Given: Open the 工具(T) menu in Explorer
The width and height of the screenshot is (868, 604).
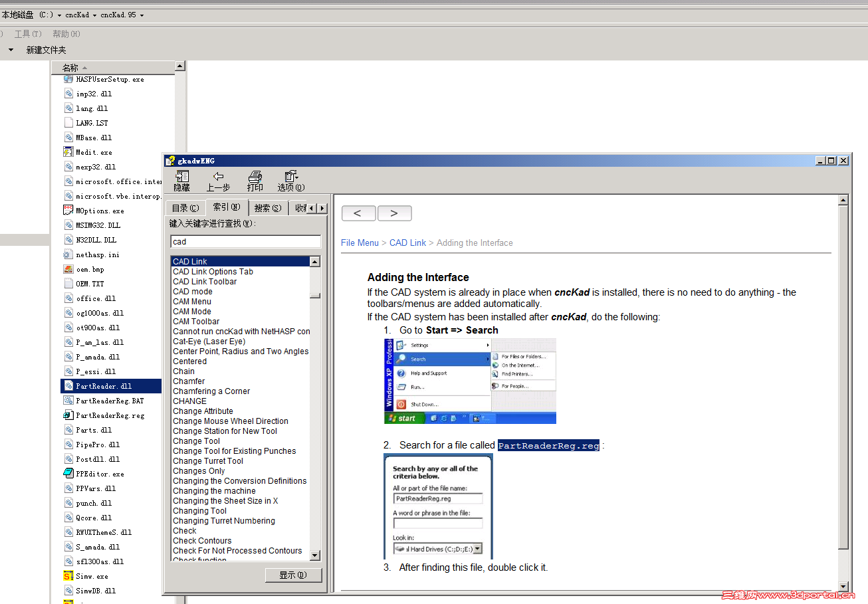Looking at the screenshot, I should pos(28,34).
